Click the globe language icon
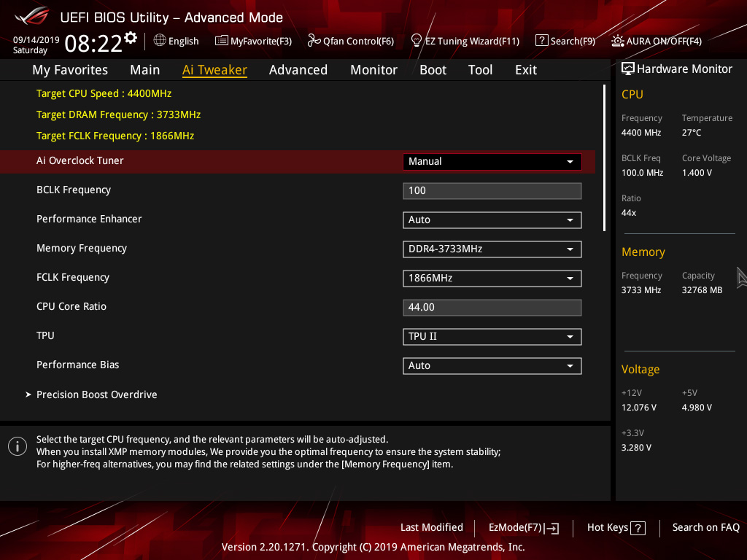The width and height of the screenshot is (747, 560). click(x=160, y=41)
